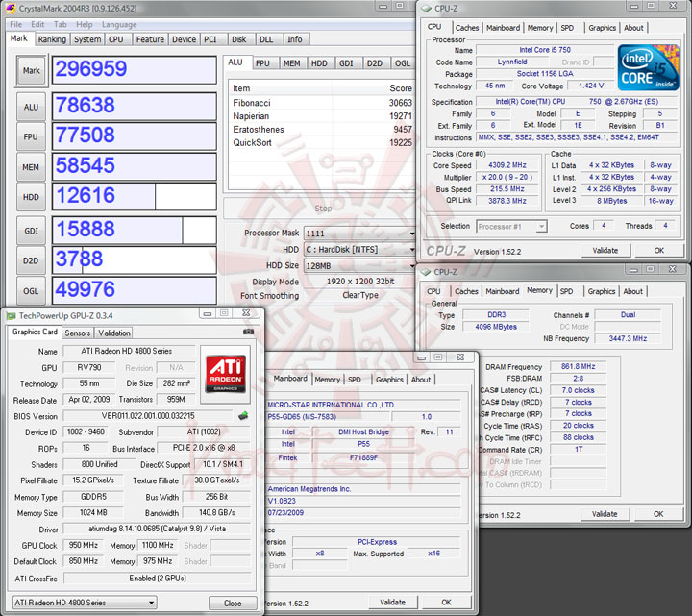Open the Tab menu in CrystalMark

(x=60, y=24)
